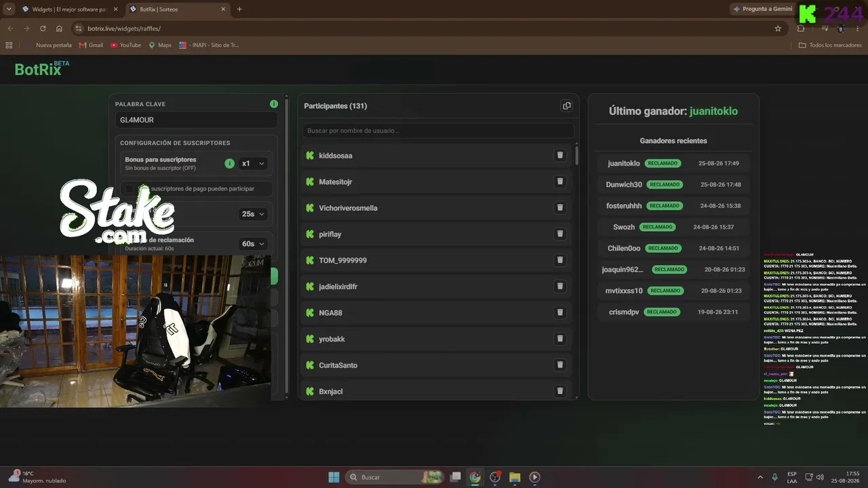This screenshot has height=488, width=868.
Task: Open weather widget on taskbar
Action: click(x=37, y=477)
